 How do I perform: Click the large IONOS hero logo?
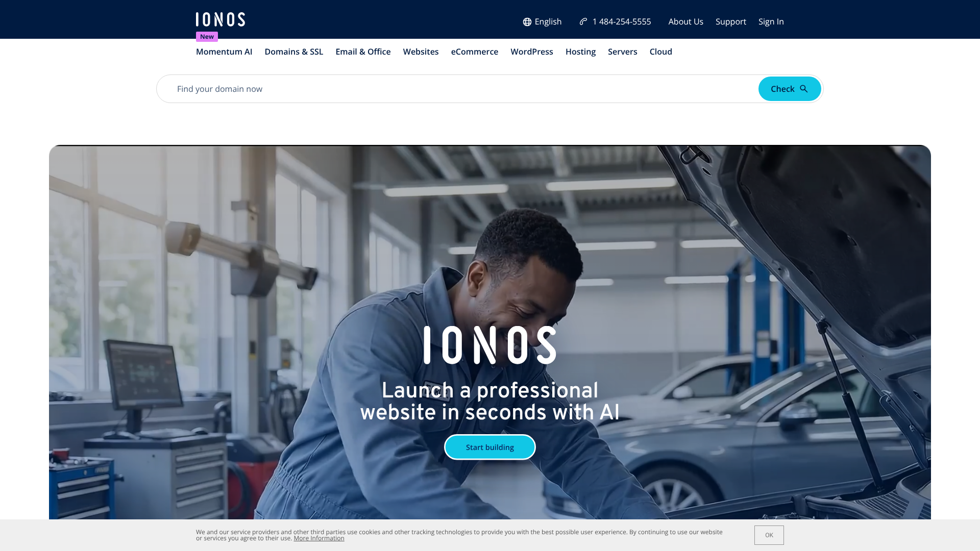[490, 345]
